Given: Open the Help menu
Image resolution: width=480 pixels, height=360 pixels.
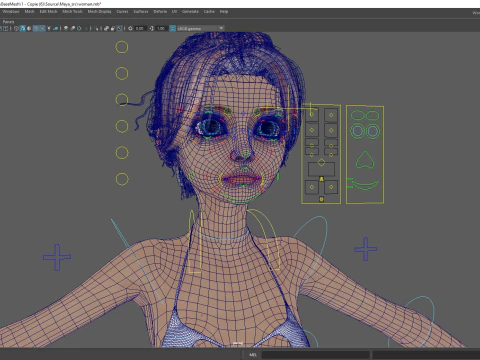Looking at the screenshot, I should [x=224, y=12].
